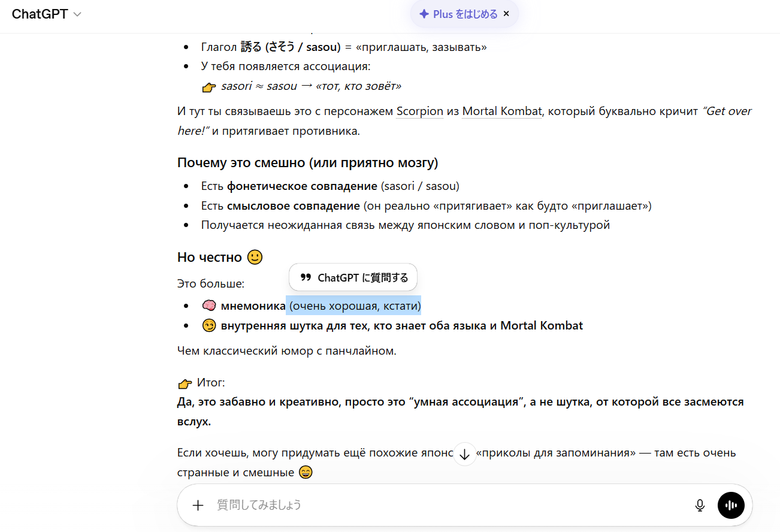Click the pointing hand emoji before "Итог:"

[185, 383]
